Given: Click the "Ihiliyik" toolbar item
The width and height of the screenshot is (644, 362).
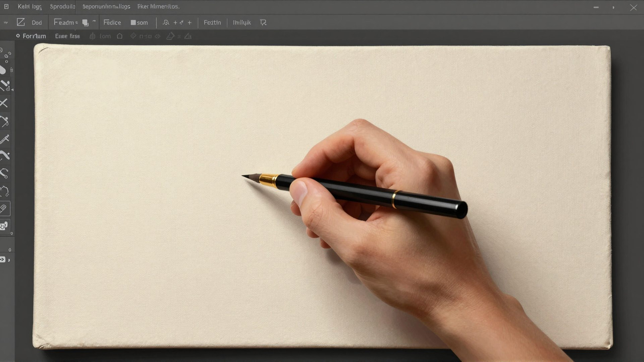Looking at the screenshot, I should point(242,23).
